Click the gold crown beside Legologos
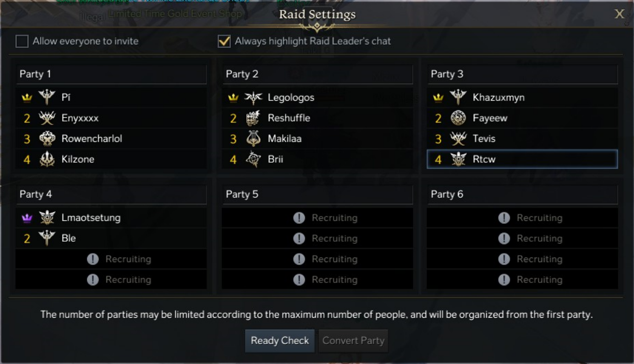 point(233,98)
